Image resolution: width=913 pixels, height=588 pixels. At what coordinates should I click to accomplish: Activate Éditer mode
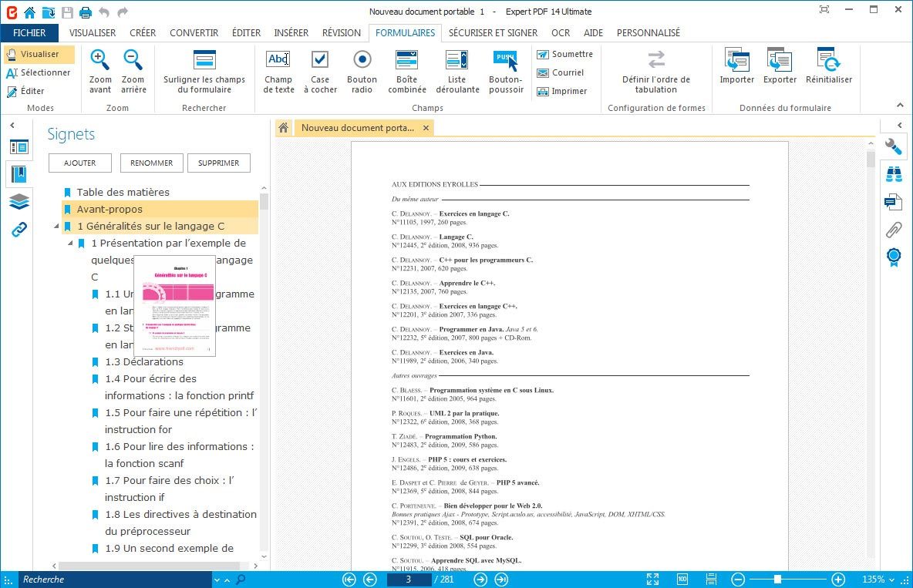click(x=26, y=91)
